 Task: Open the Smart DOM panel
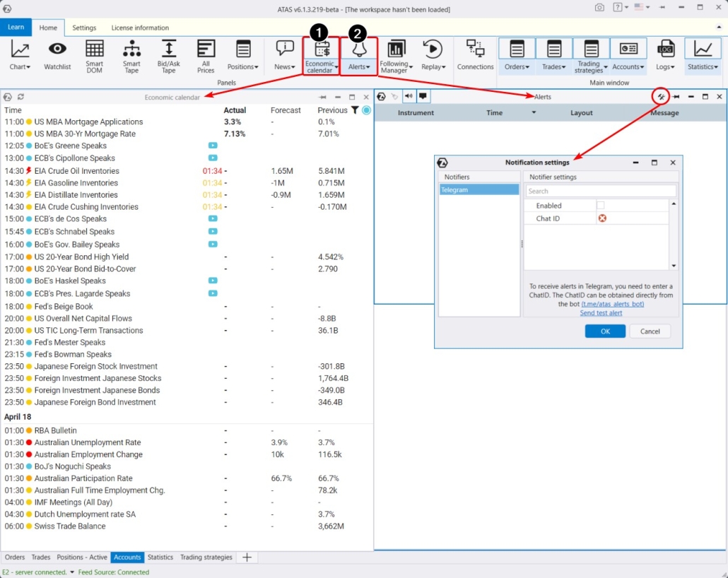[94, 55]
